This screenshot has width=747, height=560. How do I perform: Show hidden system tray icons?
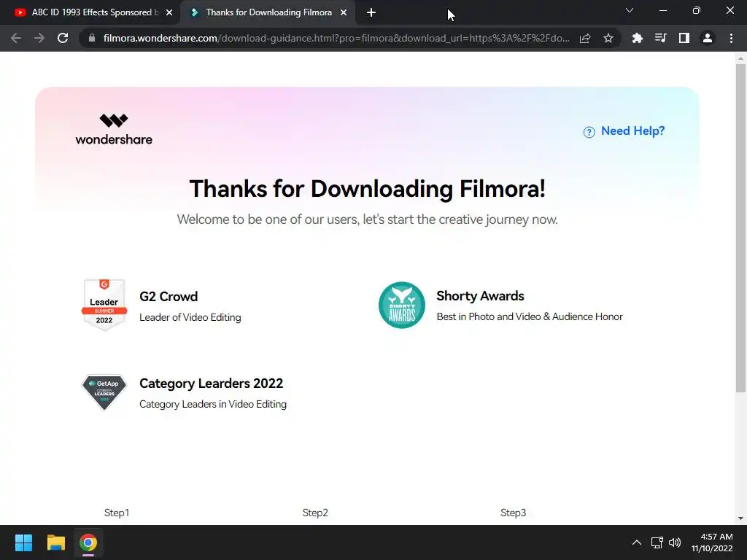[x=636, y=542]
